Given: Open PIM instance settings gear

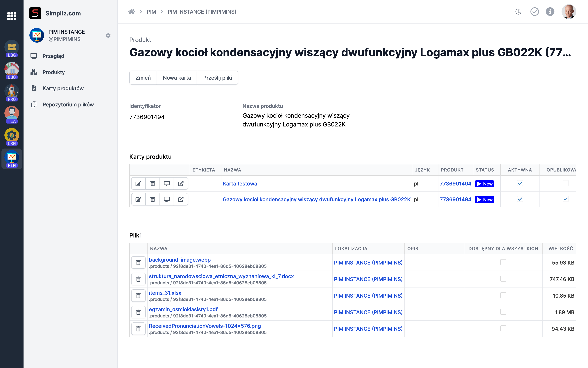Looking at the screenshot, I should click(108, 35).
